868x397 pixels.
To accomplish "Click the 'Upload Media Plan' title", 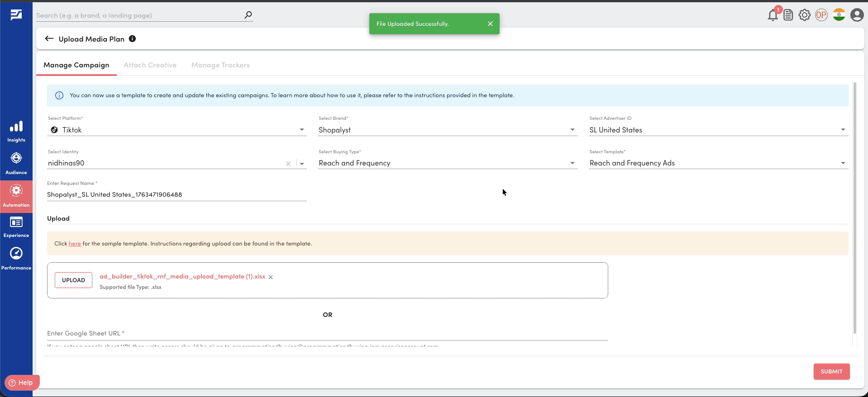I will click(x=91, y=39).
